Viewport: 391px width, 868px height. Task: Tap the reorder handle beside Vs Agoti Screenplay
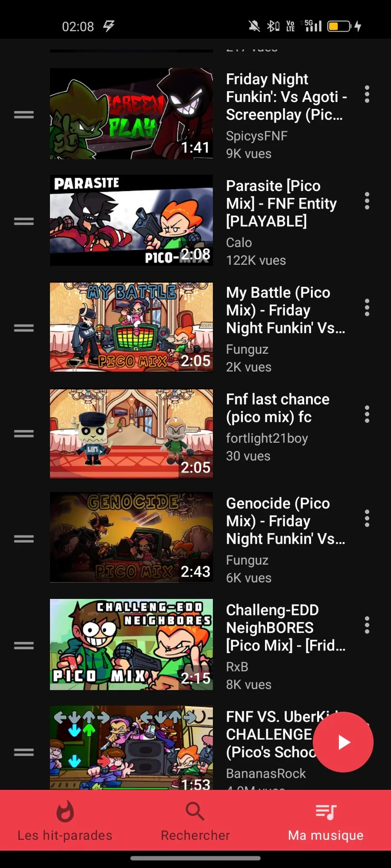click(24, 115)
